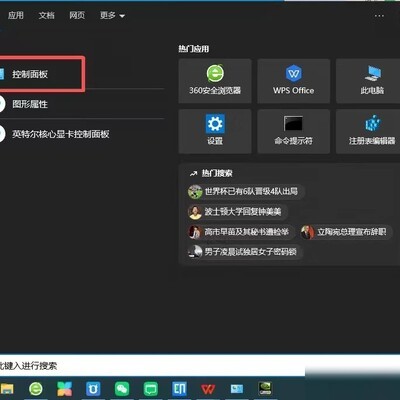Select the 图形属性 search result

pos(82,104)
